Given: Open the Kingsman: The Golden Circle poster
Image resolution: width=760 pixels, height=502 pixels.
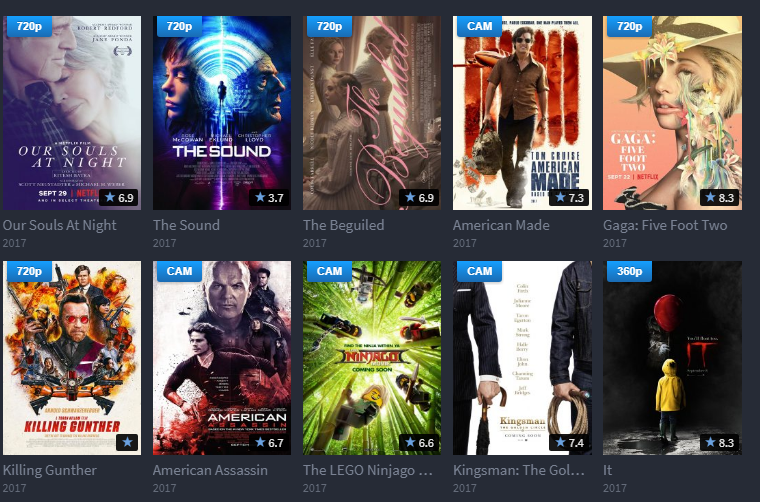Looking at the screenshot, I should [522, 358].
